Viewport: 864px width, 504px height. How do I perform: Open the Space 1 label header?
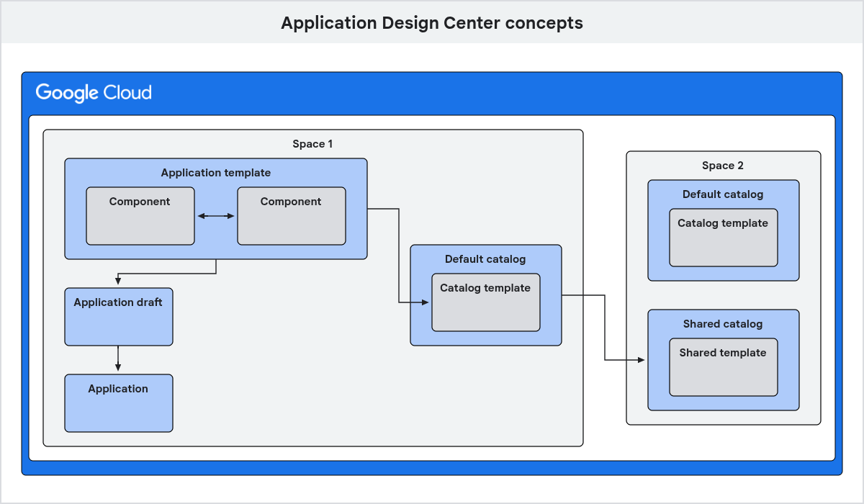coord(313,144)
